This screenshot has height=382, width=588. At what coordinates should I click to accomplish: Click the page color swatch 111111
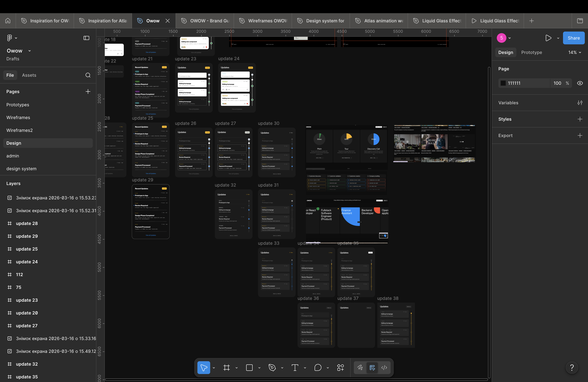(x=503, y=83)
